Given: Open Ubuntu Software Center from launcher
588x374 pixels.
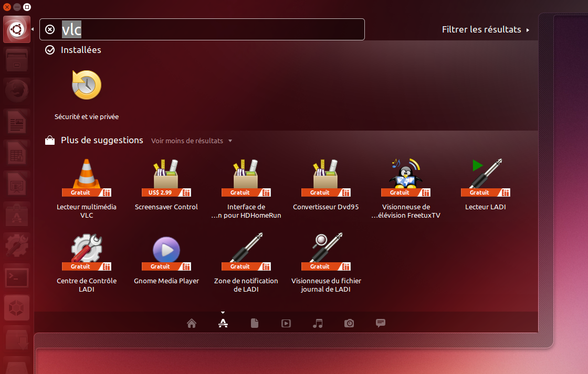Looking at the screenshot, I should pos(17,215).
